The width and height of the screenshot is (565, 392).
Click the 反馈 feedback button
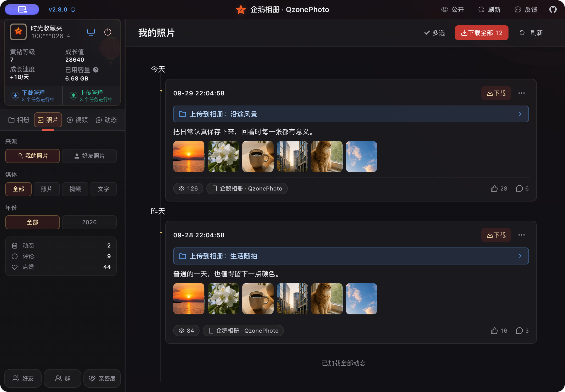click(x=526, y=10)
